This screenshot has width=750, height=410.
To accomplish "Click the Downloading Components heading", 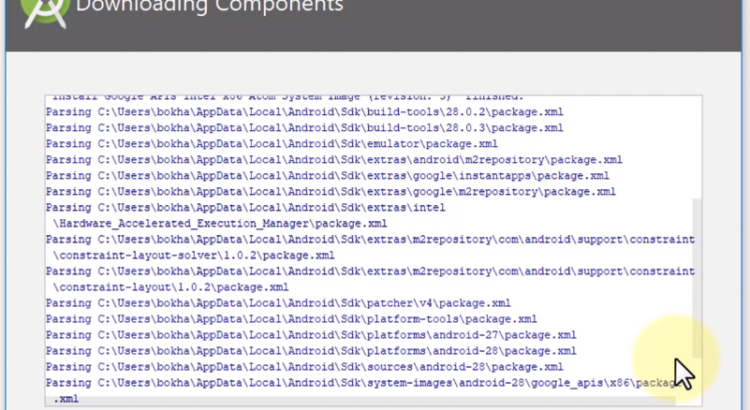I will tap(210, 7).
